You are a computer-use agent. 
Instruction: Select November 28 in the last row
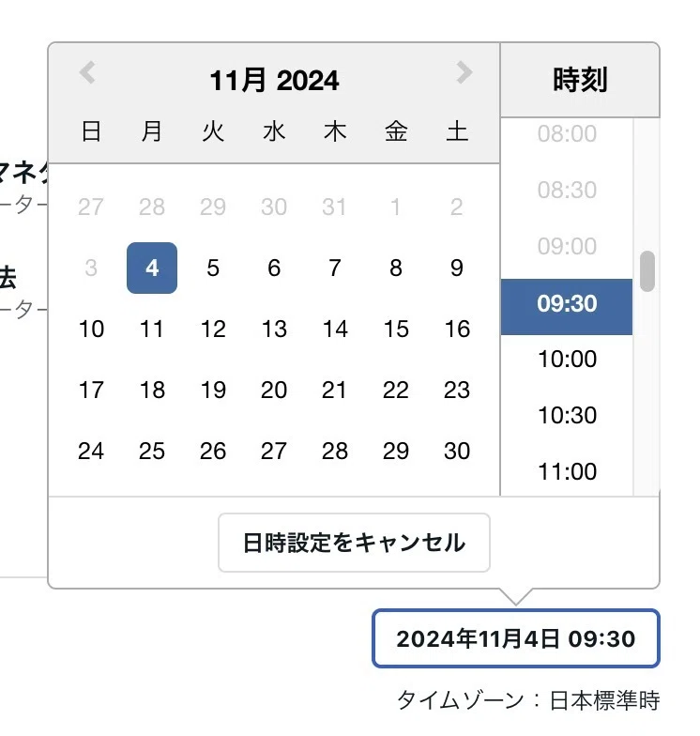[335, 451]
